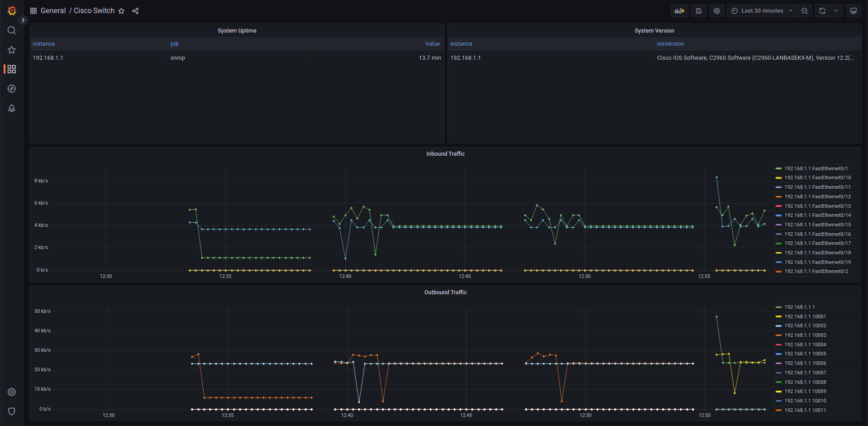Toggle FastEthernet0/1 series in Inbound legend
Viewport: 868px width, 426px height.
816,168
